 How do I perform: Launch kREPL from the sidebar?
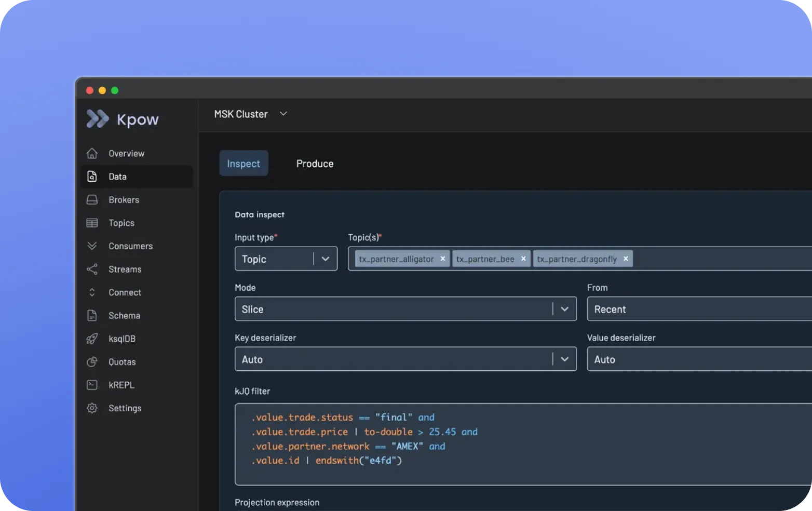pos(137,385)
